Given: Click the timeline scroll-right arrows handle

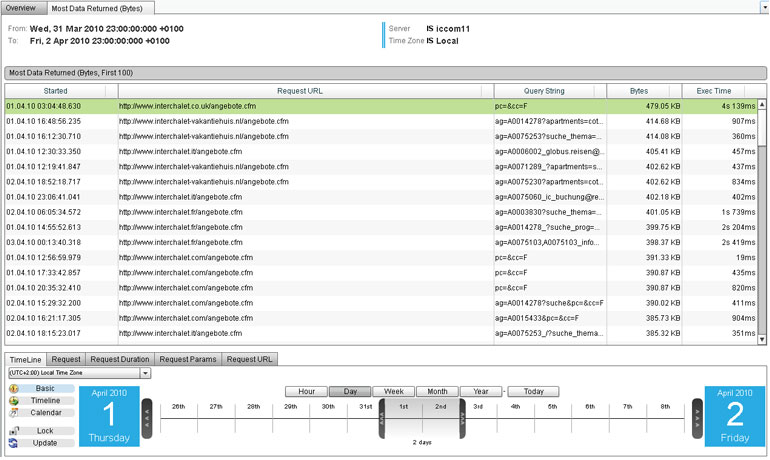Looking at the screenshot, I should point(697,418).
